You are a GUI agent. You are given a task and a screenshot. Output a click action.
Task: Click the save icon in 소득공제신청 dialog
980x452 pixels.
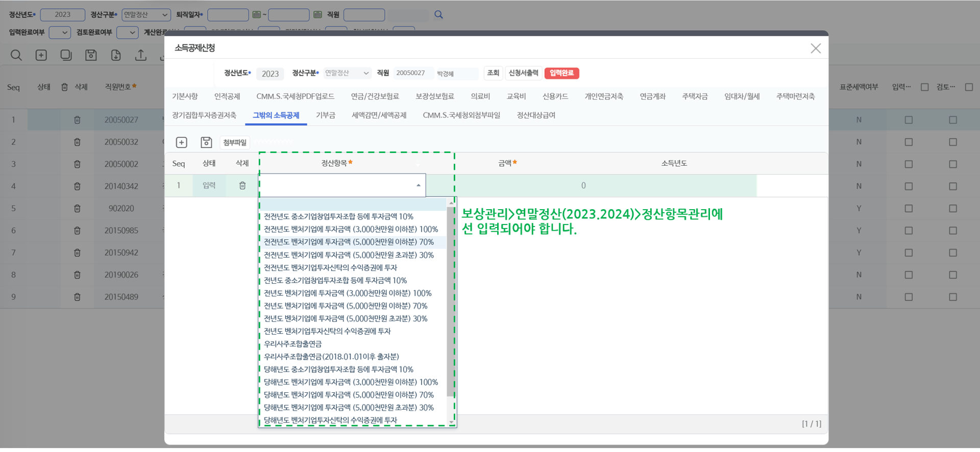[206, 142]
